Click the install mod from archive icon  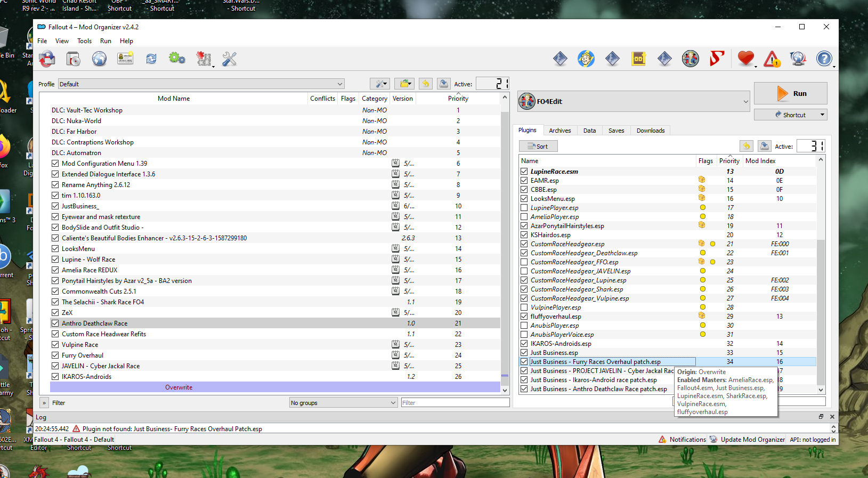pyautogui.click(x=73, y=59)
